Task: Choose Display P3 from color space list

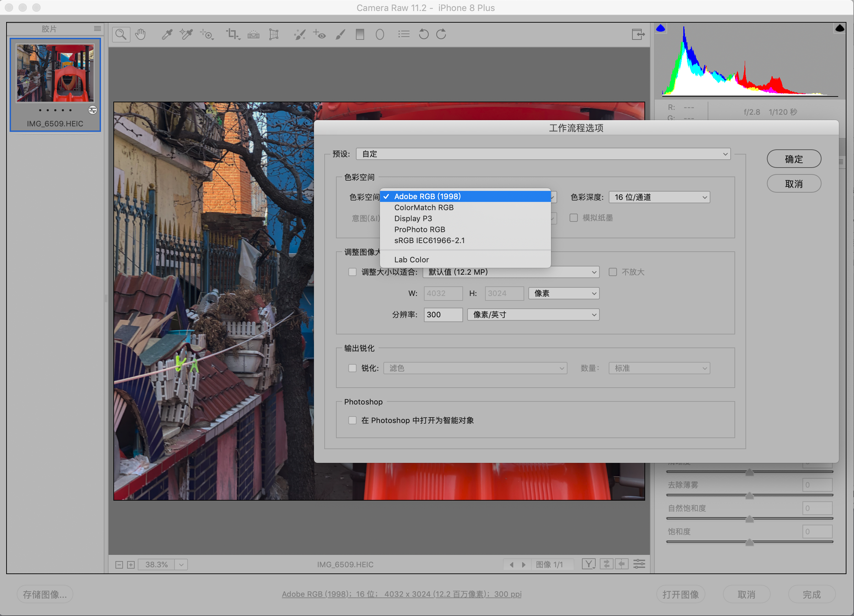Action: 413,219
